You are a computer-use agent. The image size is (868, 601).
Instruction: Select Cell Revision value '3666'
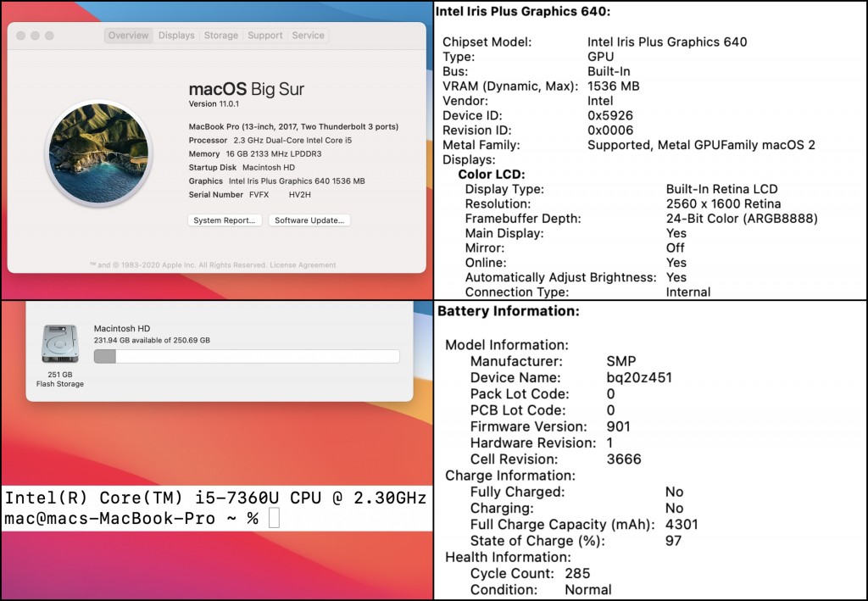(x=624, y=459)
